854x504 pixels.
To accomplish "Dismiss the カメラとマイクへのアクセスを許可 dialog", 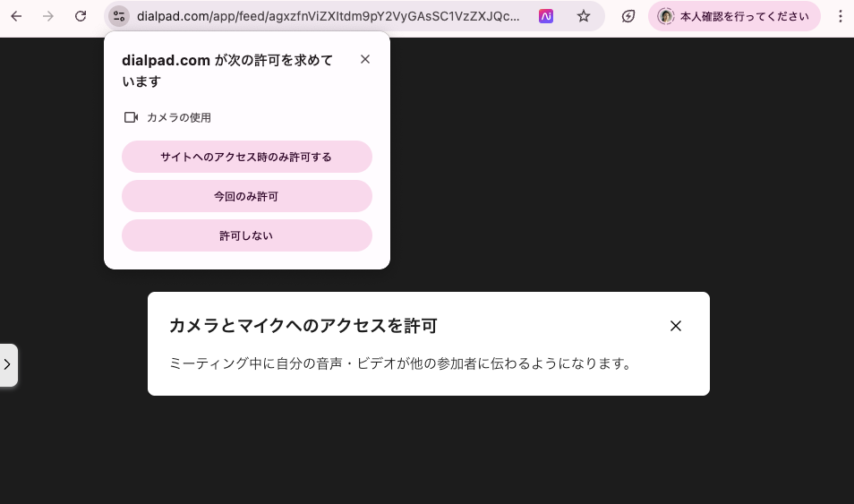I will click(676, 326).
